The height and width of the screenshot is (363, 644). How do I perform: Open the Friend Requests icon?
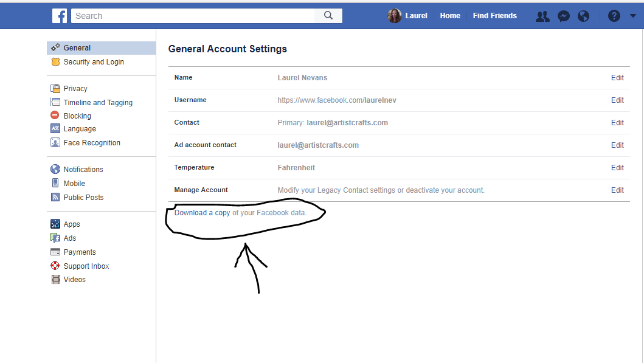point(542,16)
